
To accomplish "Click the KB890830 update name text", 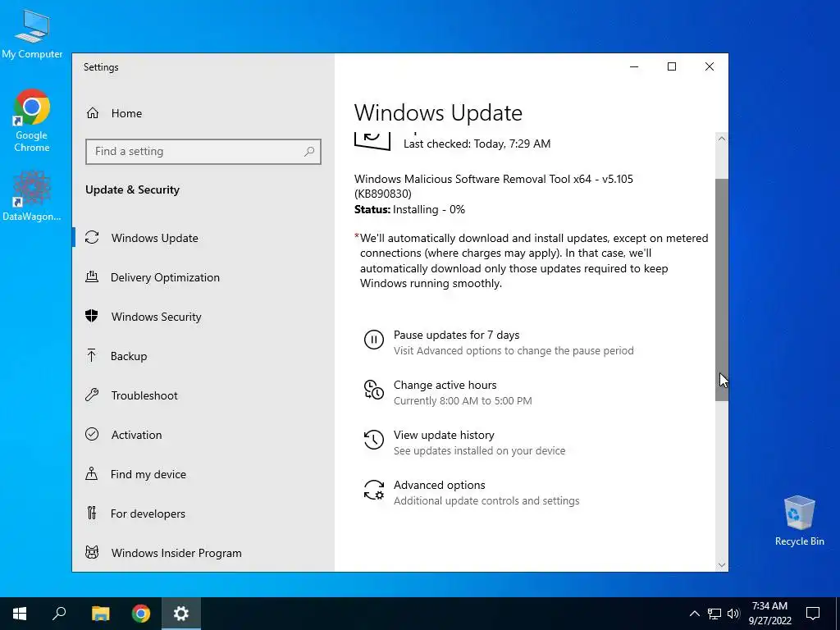I will (x=493, y=186).
